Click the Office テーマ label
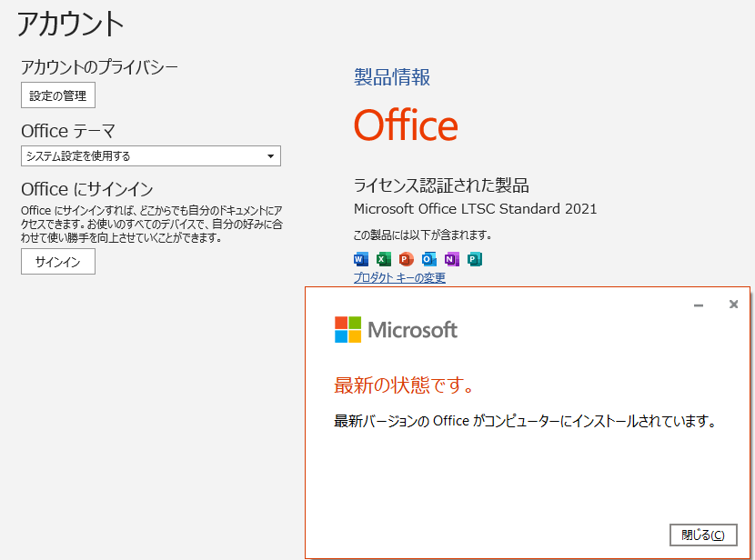The width and height of the screenshot is (755, 560). tap(68, 131)
